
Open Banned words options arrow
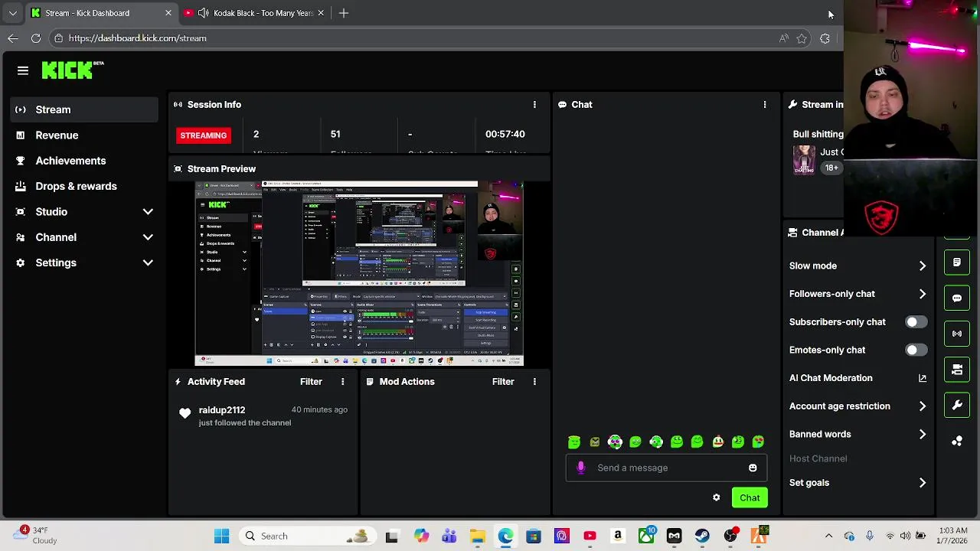[922, 435]
